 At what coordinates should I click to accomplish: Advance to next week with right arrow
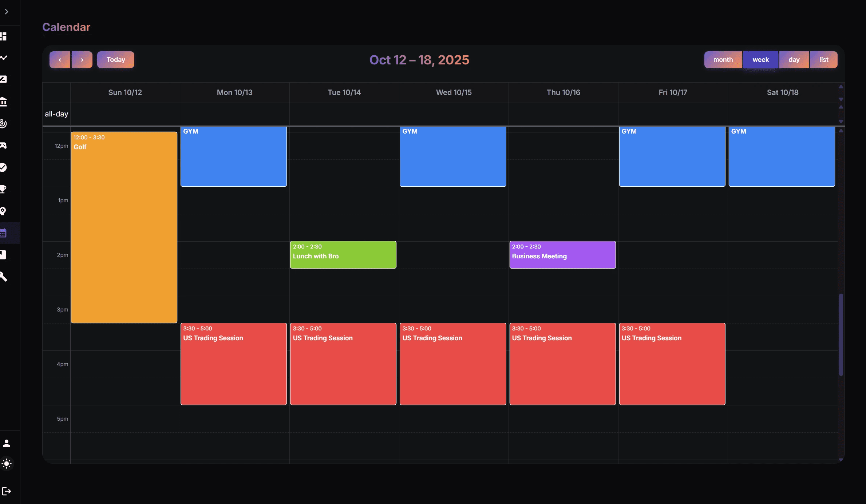(x=82, y=60)
